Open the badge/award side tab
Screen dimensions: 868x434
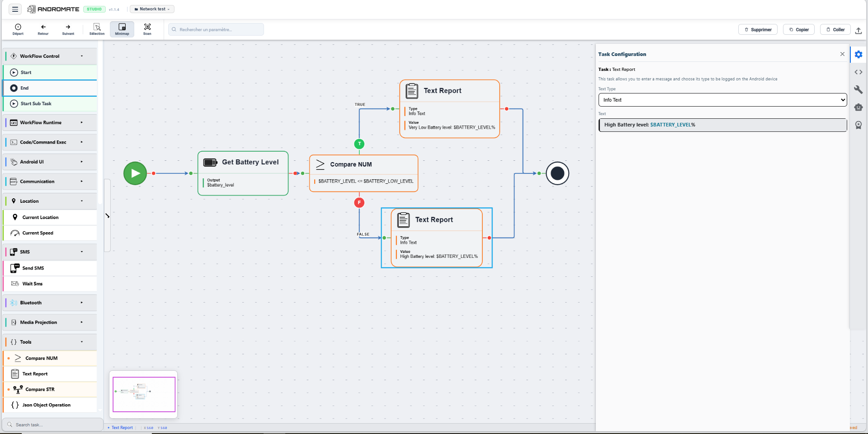[x=859, y=125]
